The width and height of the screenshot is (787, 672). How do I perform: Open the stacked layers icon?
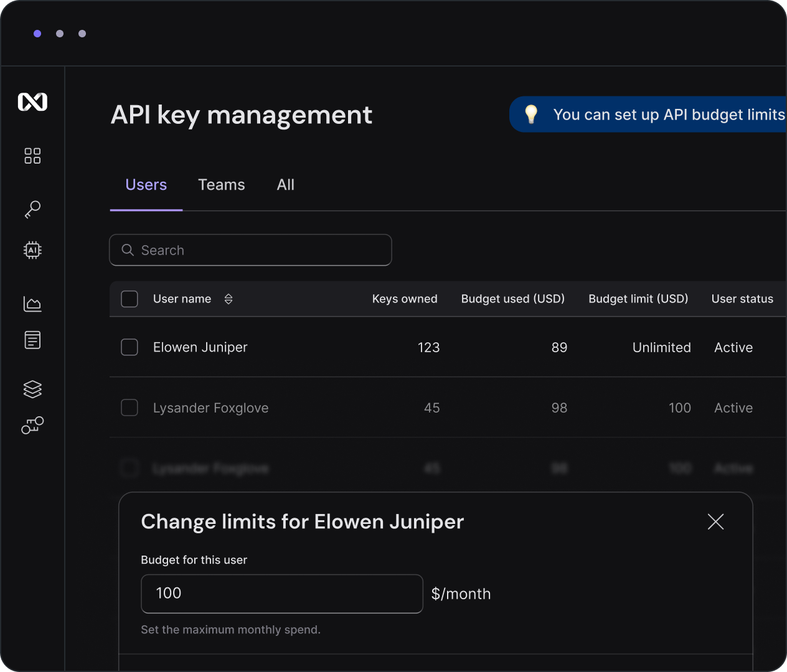coord(32,389)
